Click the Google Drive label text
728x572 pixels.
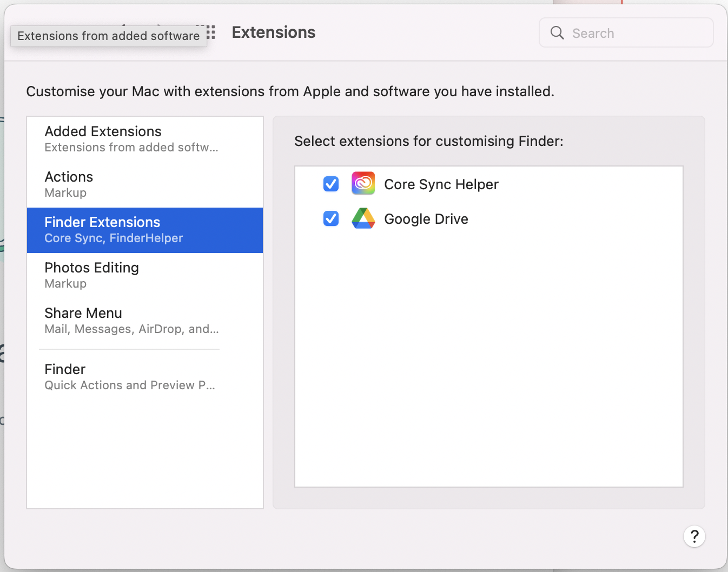coord(426,219)
